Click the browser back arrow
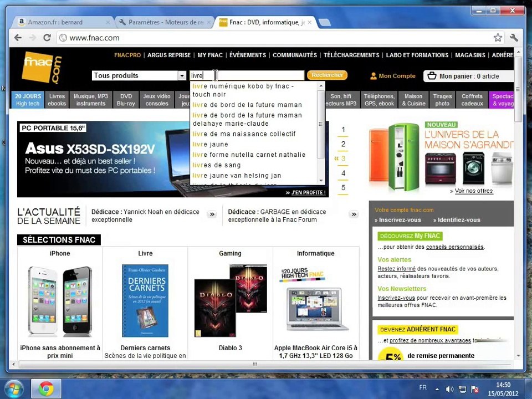Screen dimensions: 532x399 point(18,38)
